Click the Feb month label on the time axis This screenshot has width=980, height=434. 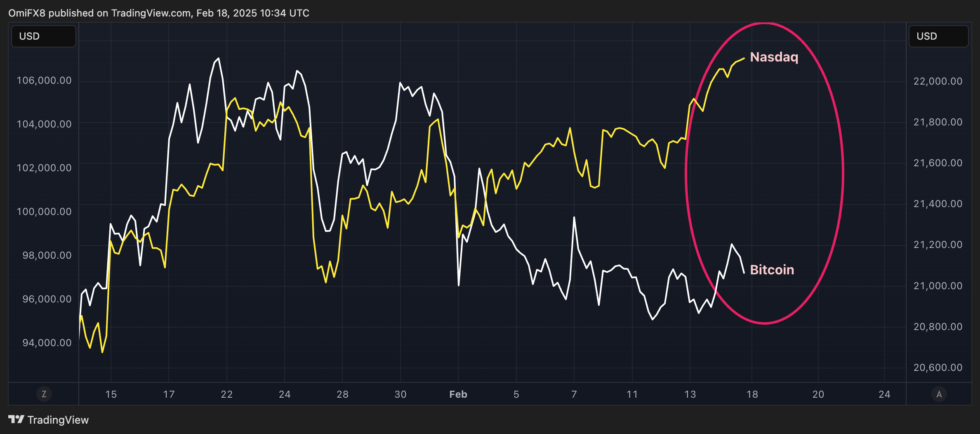(x=458, y=394)
